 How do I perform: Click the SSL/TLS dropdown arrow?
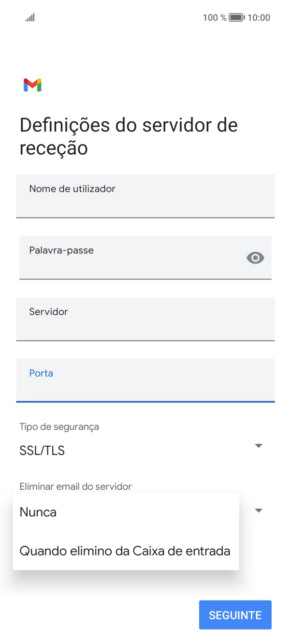[x=259, y=446]
